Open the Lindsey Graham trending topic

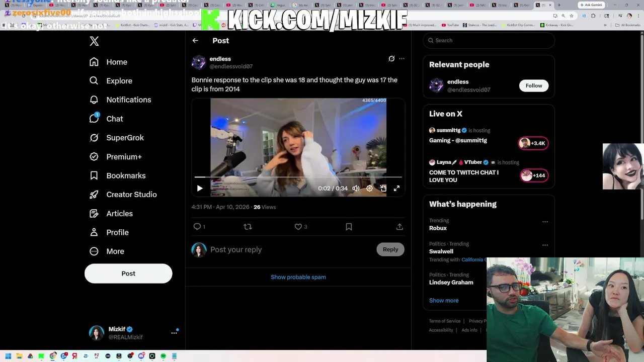451,283
